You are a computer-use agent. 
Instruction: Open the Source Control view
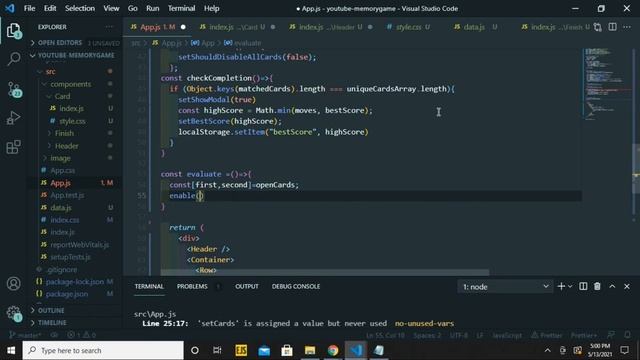coord(13,89)
